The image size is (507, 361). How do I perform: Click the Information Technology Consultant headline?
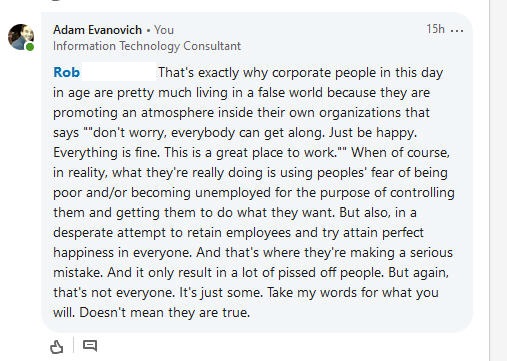click(147, 46)
